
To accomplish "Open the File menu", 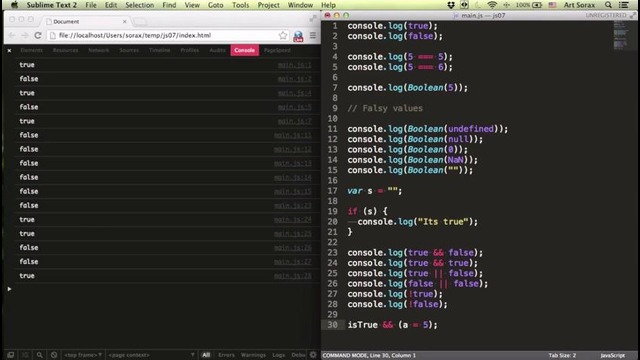I will [91, 5].
